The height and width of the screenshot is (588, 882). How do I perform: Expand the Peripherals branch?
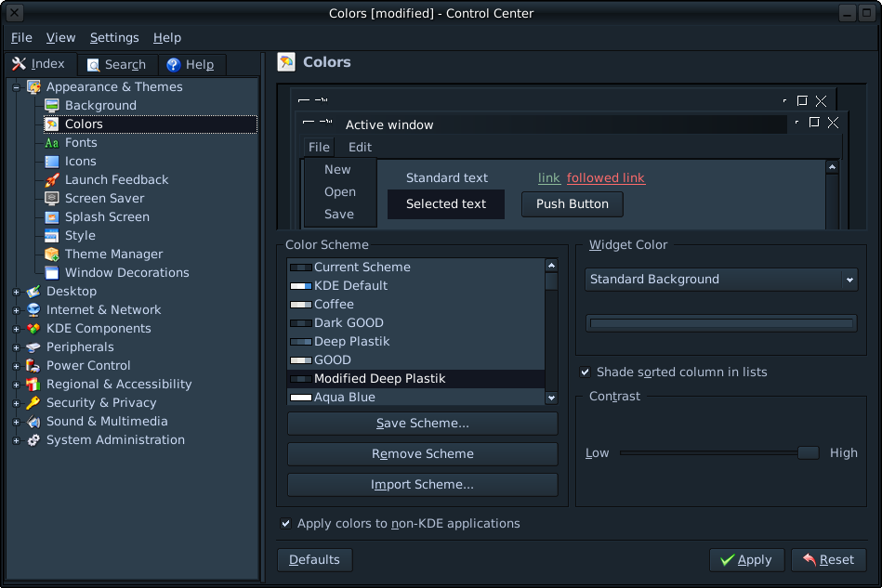click(x=16, y=347)
